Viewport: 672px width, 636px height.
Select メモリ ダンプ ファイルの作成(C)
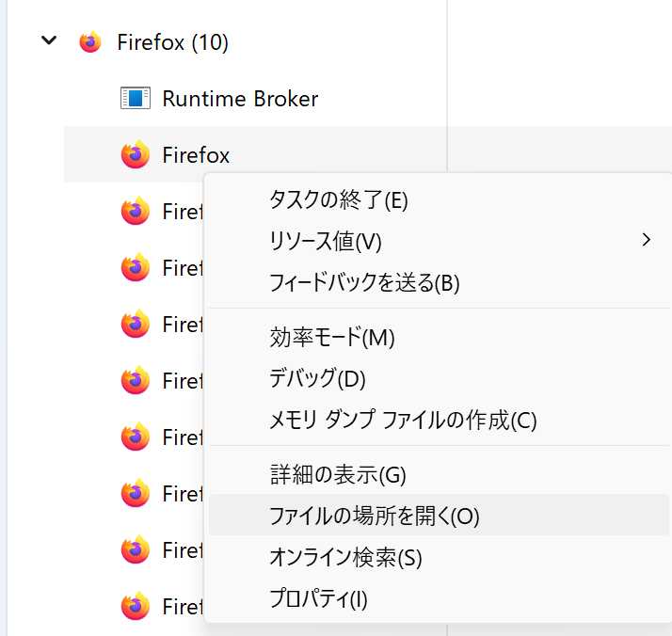(x=403, y=420)
